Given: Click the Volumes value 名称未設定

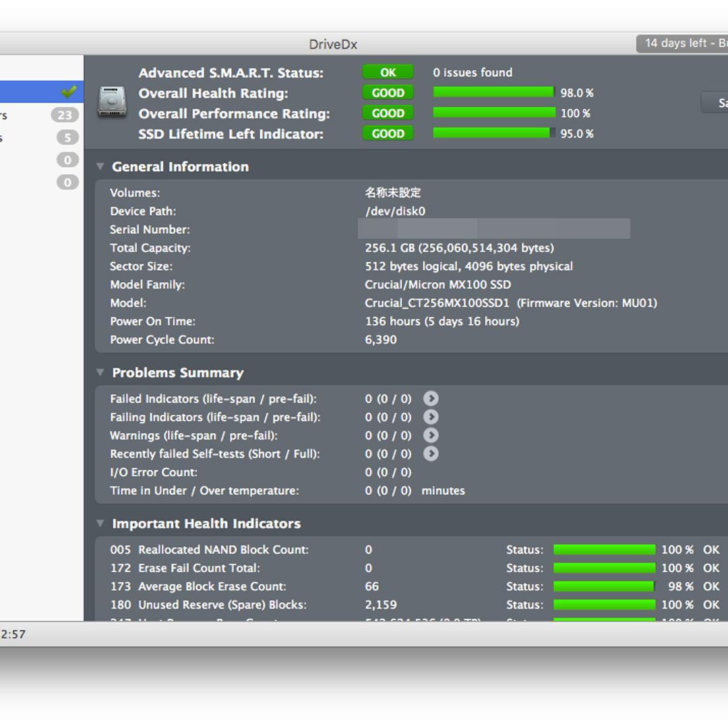Looking at the screenshot, I should point(393,193).
